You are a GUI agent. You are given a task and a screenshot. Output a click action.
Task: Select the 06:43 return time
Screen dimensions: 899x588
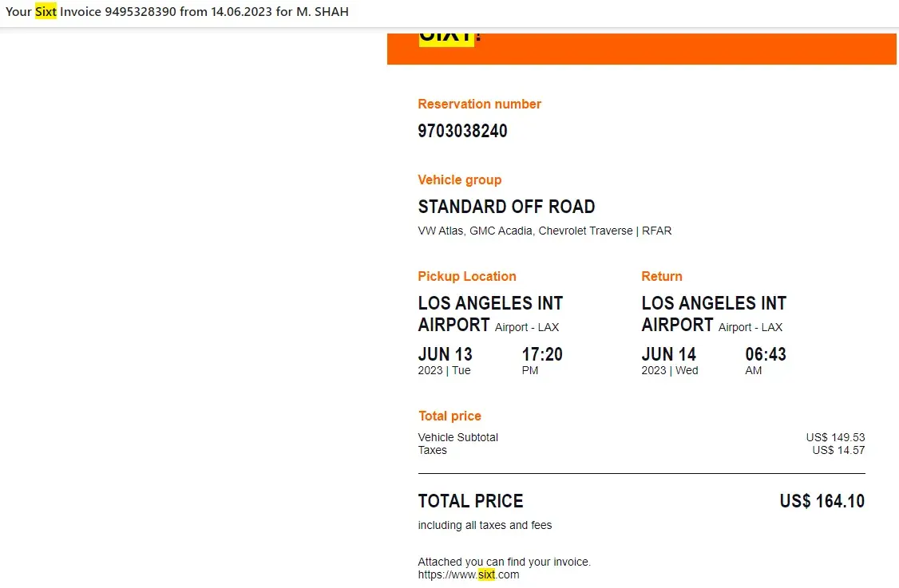tap(766, 354)
